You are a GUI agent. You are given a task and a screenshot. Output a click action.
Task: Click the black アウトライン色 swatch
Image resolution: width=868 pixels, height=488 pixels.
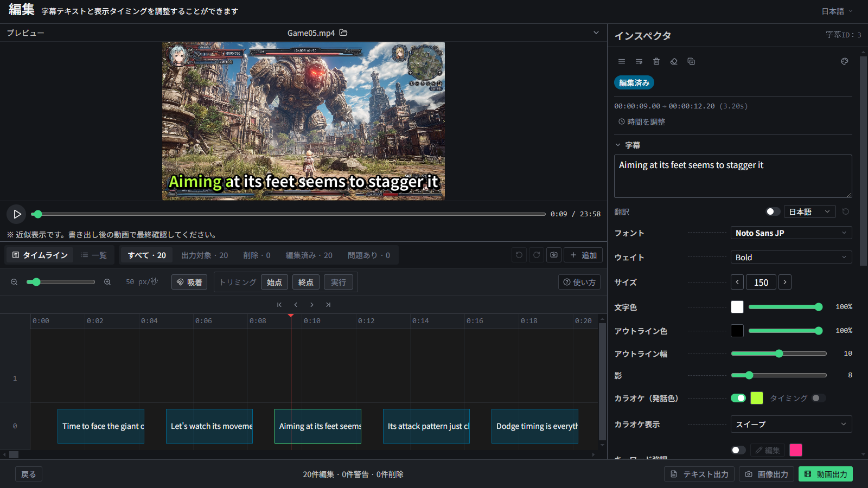point(737,331)
